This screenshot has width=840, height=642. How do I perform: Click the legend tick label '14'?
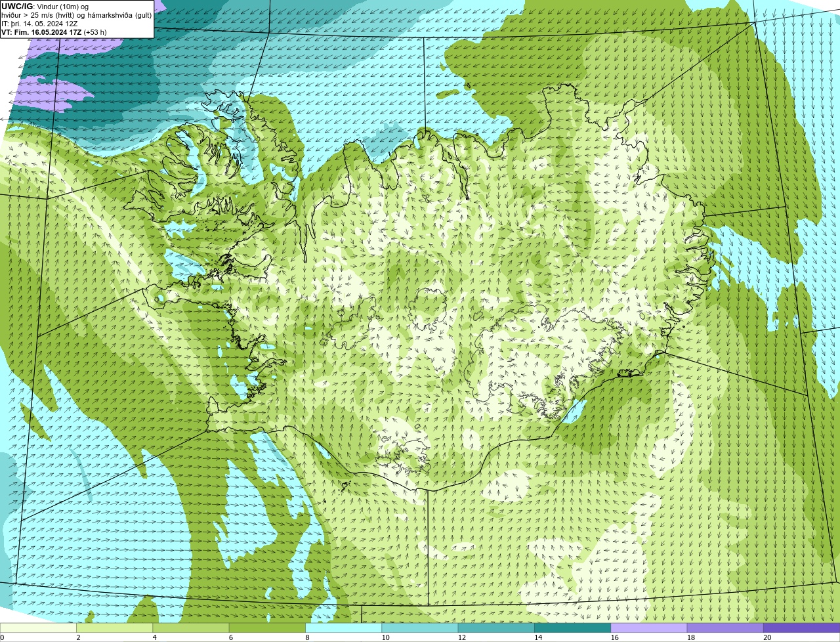coord(538,637)
